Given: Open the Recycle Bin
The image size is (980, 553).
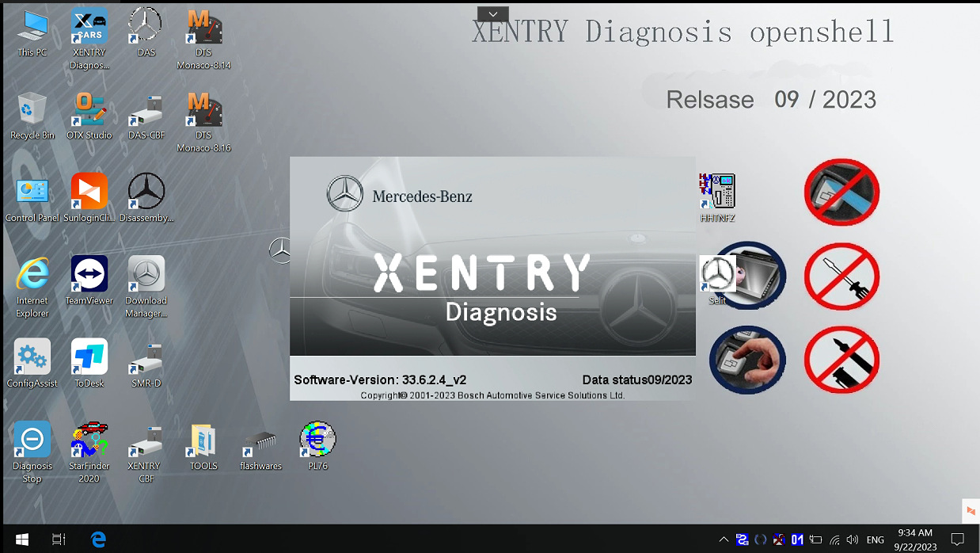Looking at the screenshot, I should [32, 109].
